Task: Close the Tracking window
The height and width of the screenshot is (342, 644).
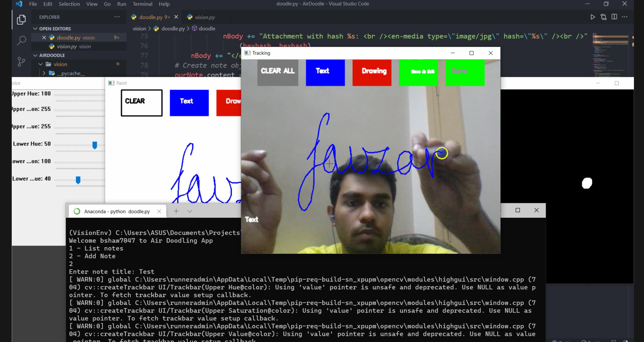Action: click(x=491, y=53)
